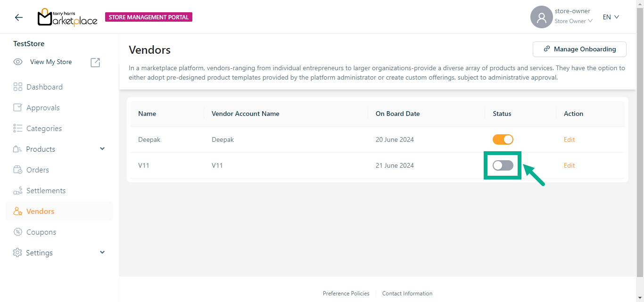
Task: Open the Preference Policies footer link
Action: pyautogui.click(x=346, y=294)
